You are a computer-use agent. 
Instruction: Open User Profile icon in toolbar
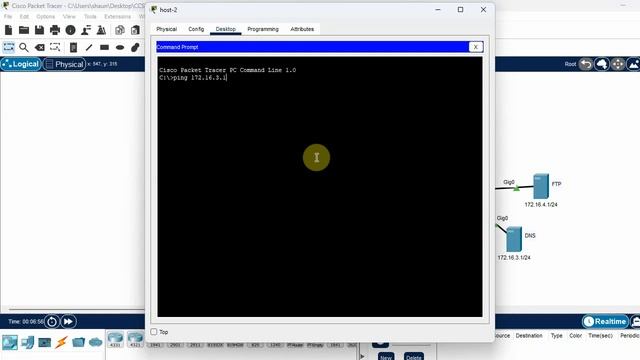[86, 30]
